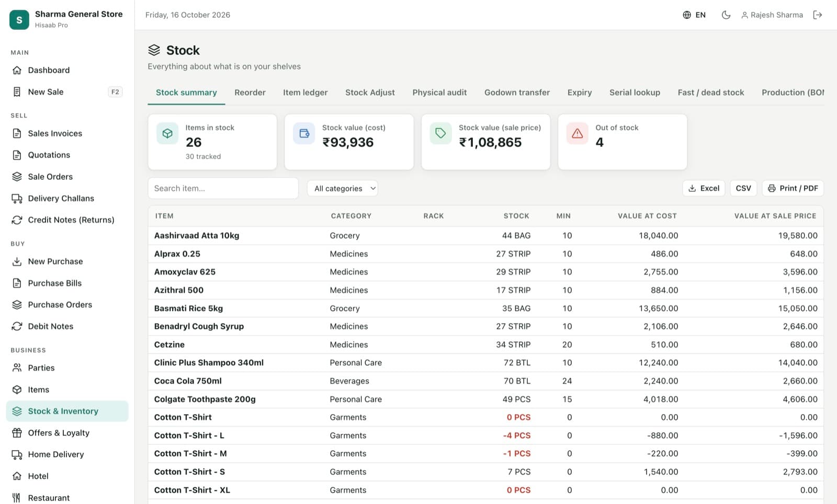837x504 pixels.
Task: Go to Godown transfer tab
Action: [x=517, y=93]
